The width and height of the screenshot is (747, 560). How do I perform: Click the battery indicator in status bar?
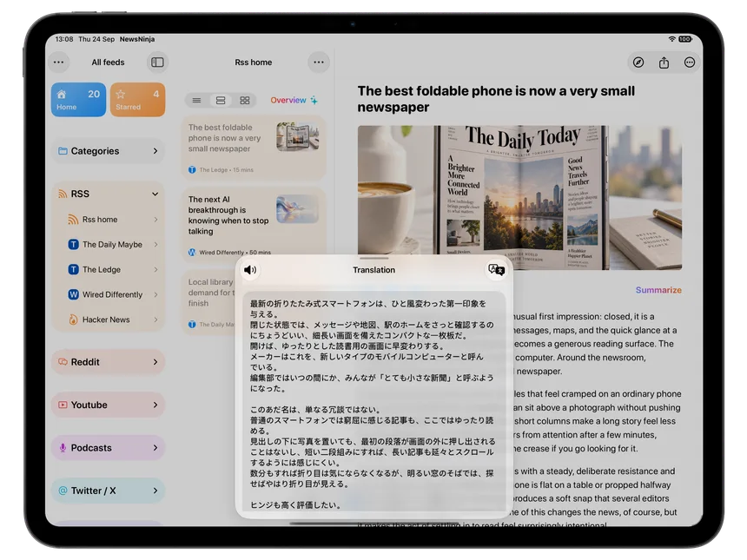tap(685, 39)
